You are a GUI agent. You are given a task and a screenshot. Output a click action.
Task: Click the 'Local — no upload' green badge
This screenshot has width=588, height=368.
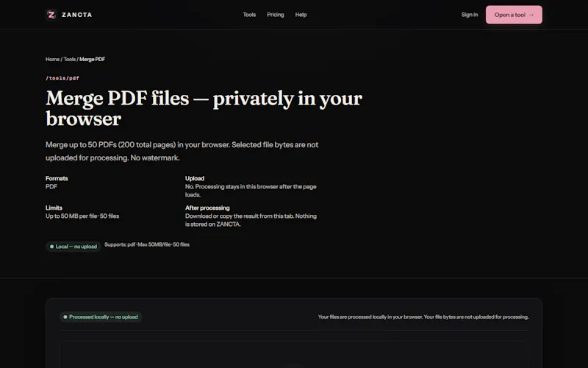click(73, 247)
